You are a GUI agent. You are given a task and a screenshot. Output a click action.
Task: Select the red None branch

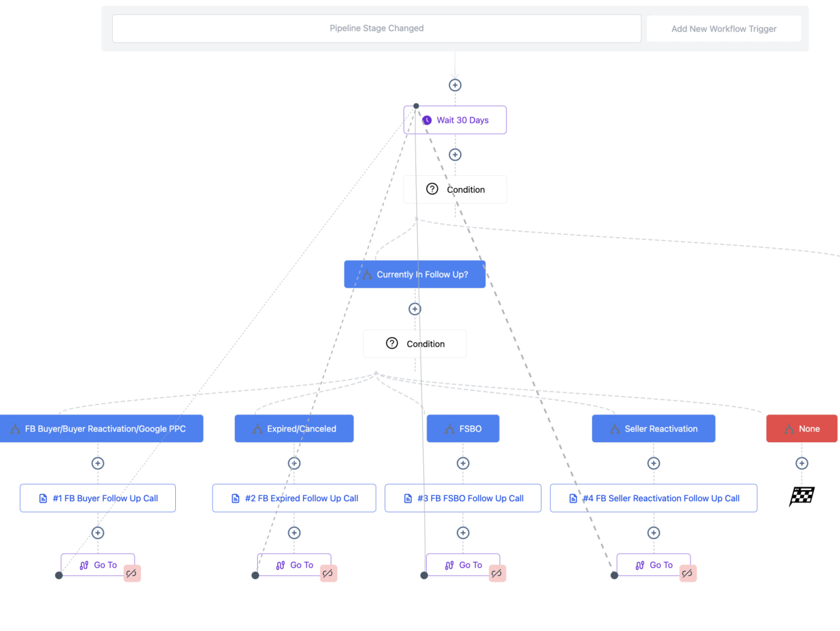(x=801, y=428)
